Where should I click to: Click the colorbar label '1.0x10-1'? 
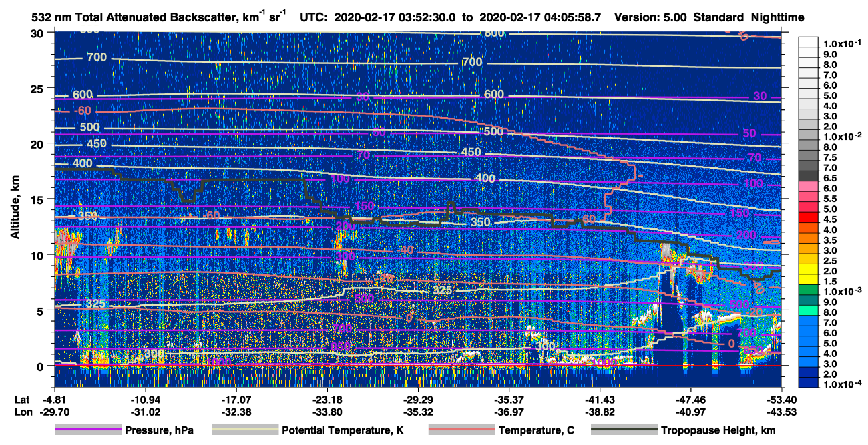(x=842, y=43)
